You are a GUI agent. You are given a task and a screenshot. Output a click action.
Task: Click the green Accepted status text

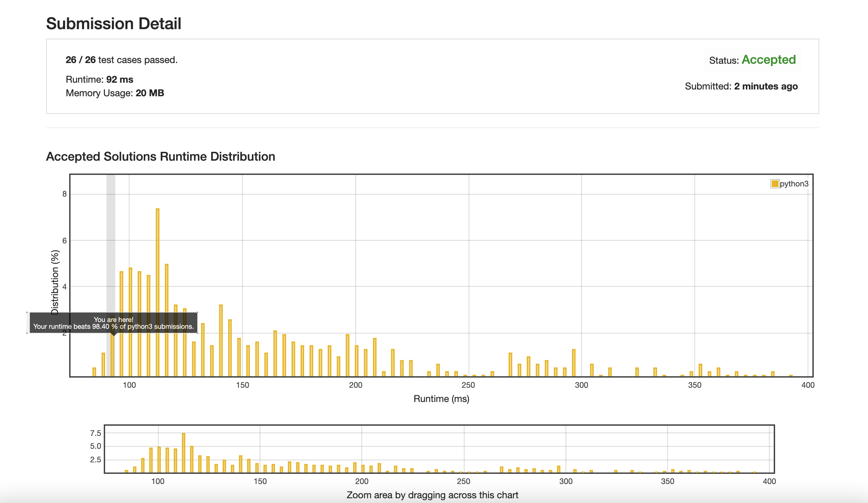point(768,60)
